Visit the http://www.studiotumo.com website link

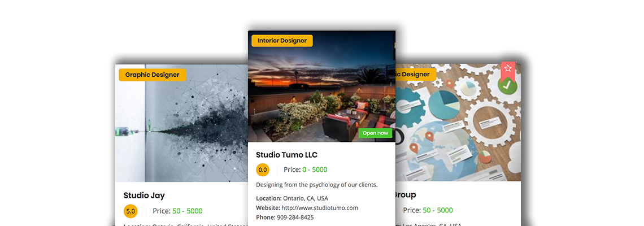click(x=320, y=207)
